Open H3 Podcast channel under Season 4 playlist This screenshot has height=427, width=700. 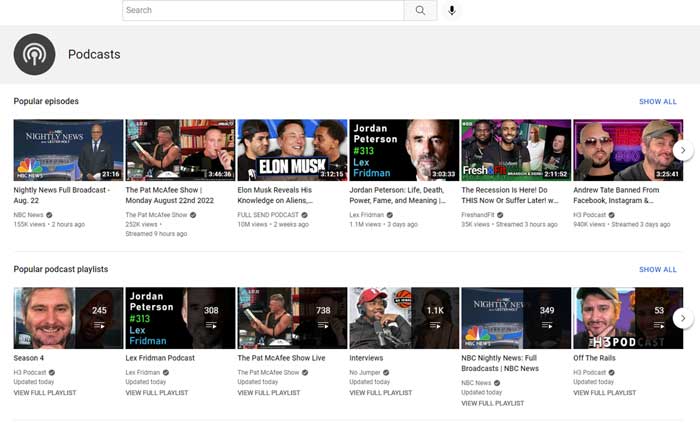pos(30,372)
